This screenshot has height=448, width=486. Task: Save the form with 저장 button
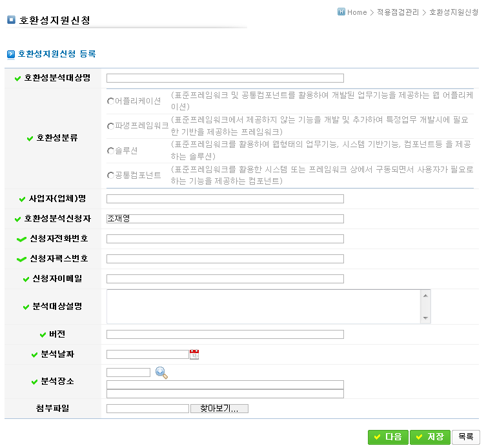430,437
